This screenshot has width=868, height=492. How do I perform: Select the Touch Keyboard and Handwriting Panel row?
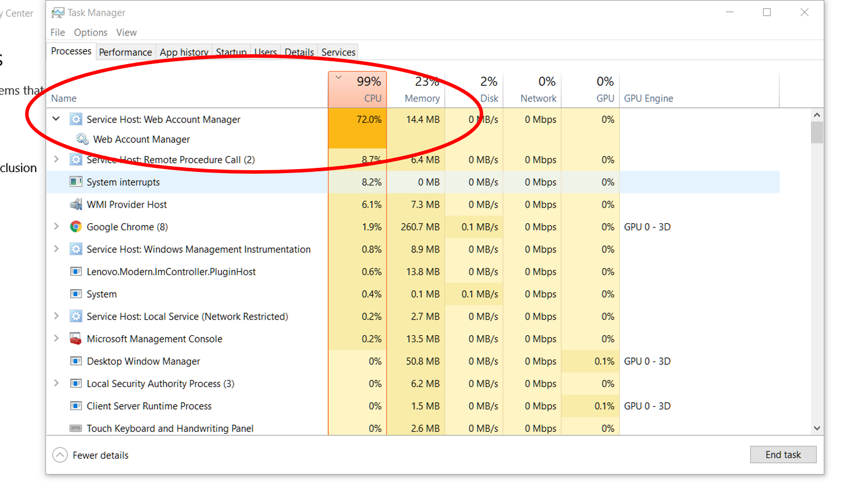pyautogui.click(x=413, y=428)
